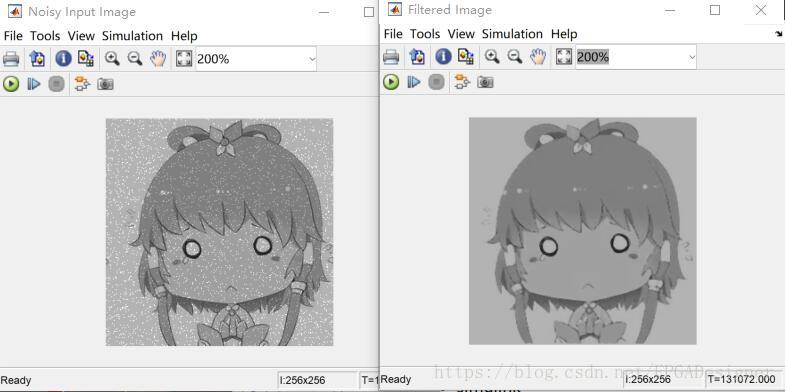Open View menu in Noisy Input Image
The image size is (785, 392).
point(81,36)
